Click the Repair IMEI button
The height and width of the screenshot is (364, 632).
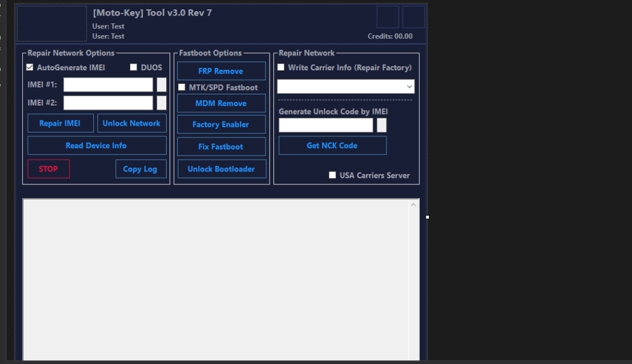(60, 123)
